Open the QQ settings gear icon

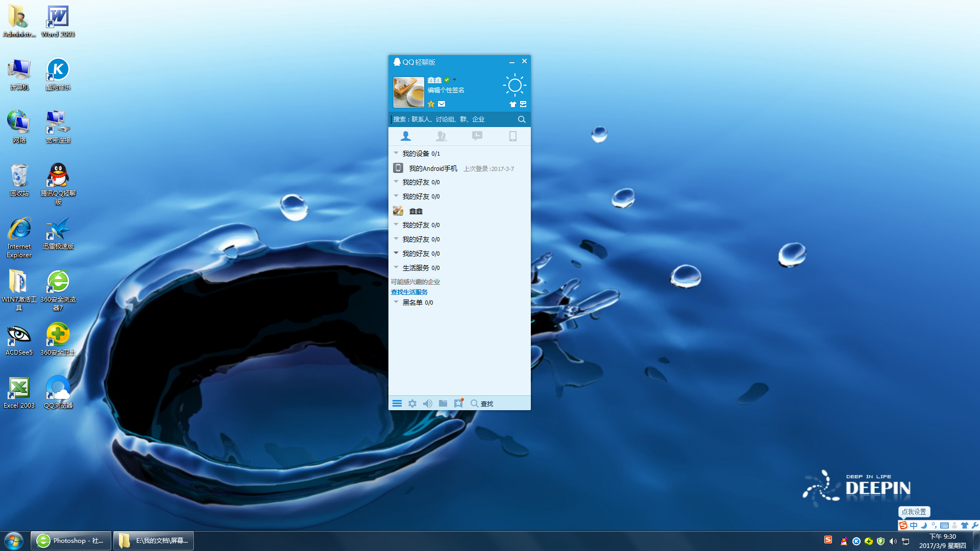412,403
